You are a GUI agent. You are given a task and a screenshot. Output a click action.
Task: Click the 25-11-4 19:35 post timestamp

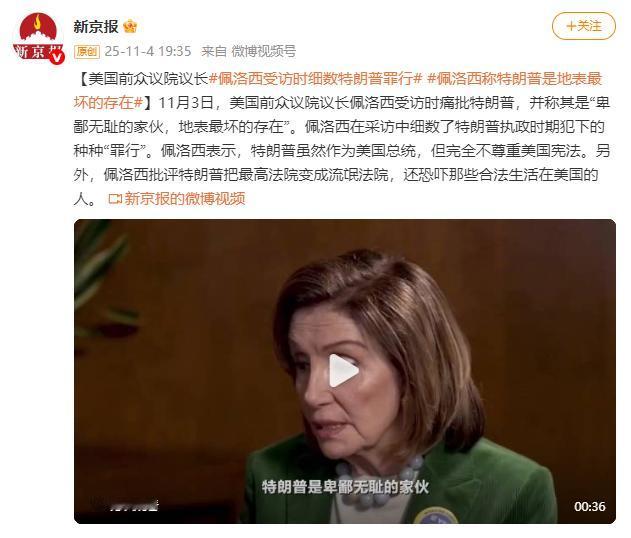148,52
